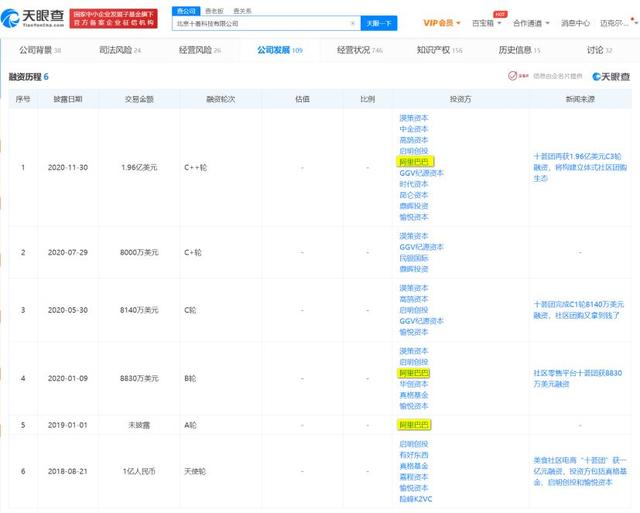Switch to the 公司背景 tab
Image resolution: width=640 pixels, height=513 pixels.
pos(40,50)
